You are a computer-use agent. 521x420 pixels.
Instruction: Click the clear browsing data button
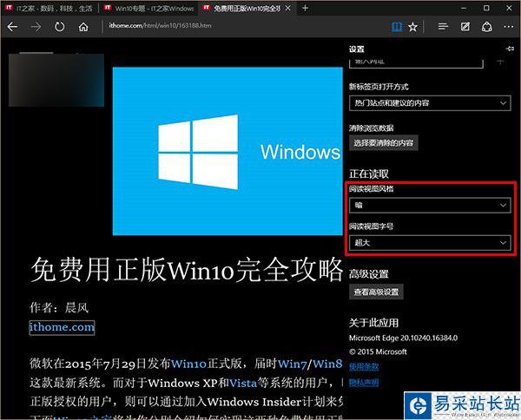pos(384,143)
